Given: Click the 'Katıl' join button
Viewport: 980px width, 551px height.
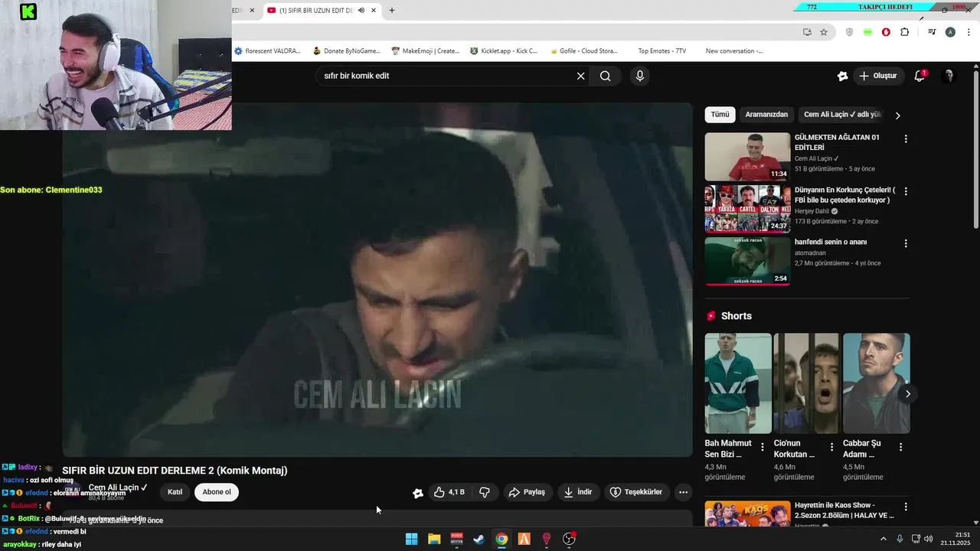Looking at the screenshot, I should click(x=175, y=492).
